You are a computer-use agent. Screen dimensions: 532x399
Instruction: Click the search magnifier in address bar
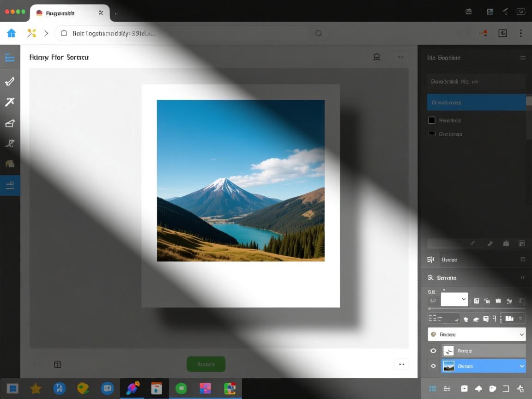point(318,33)
